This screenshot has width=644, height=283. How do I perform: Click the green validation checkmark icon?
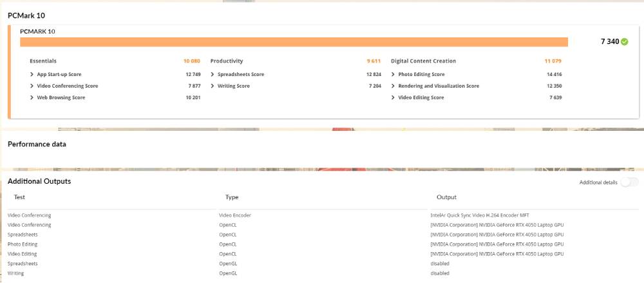point(624,42)
